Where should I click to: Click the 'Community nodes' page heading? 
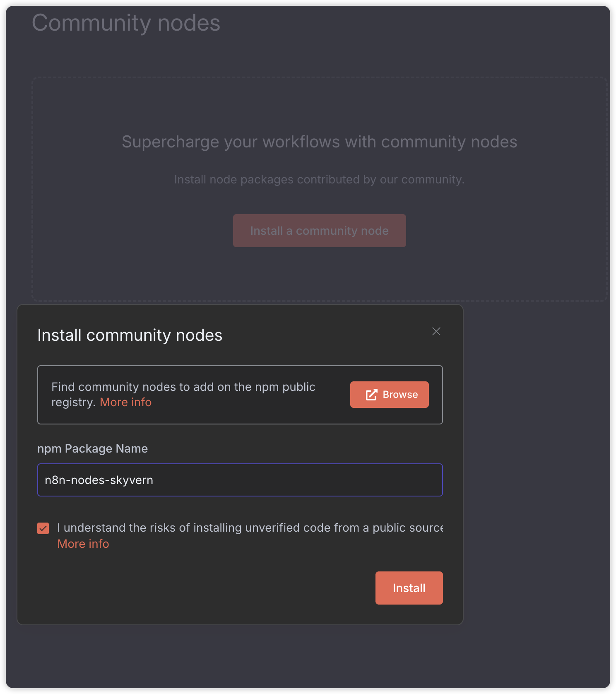[126, 23]
